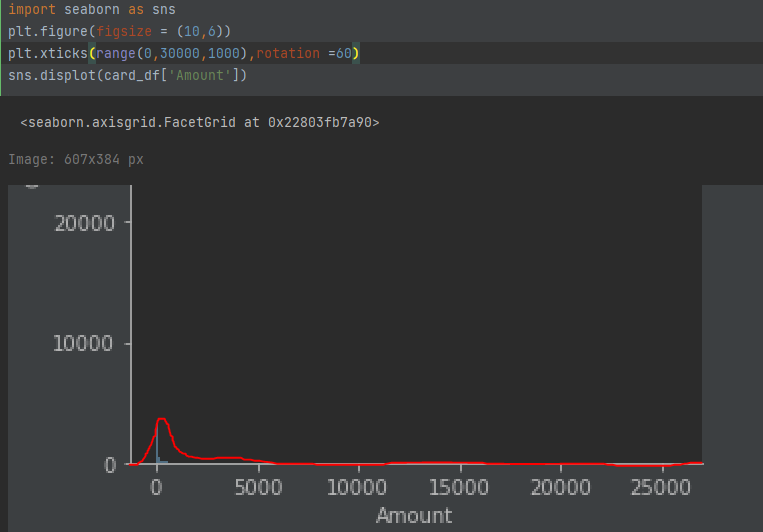
Task: Click the 10000 y-axis tick label
Action: [x=83, y=344]
